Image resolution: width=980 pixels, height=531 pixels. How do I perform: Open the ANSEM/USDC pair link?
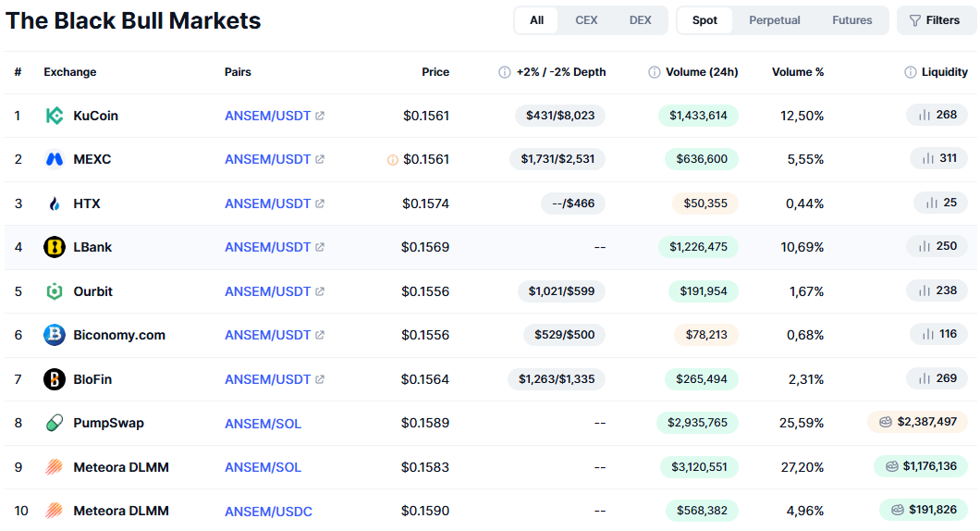point(269,512)
